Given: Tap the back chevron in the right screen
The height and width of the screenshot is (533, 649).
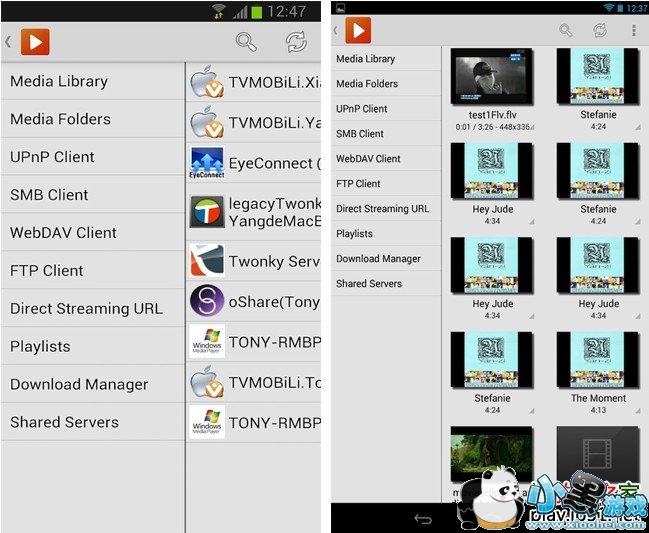Looking at the screenshot, I should [x=335, y=30].
